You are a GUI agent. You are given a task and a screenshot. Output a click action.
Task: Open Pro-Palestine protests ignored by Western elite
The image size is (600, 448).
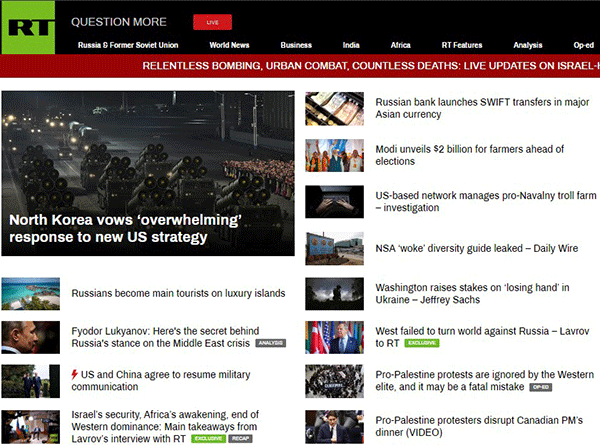(484, 381)
